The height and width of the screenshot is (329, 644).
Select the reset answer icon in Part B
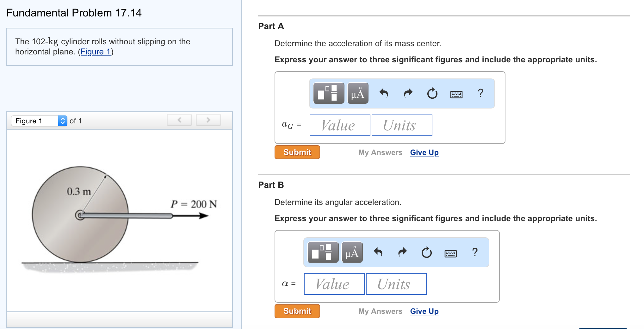click(x=427, y=252)
